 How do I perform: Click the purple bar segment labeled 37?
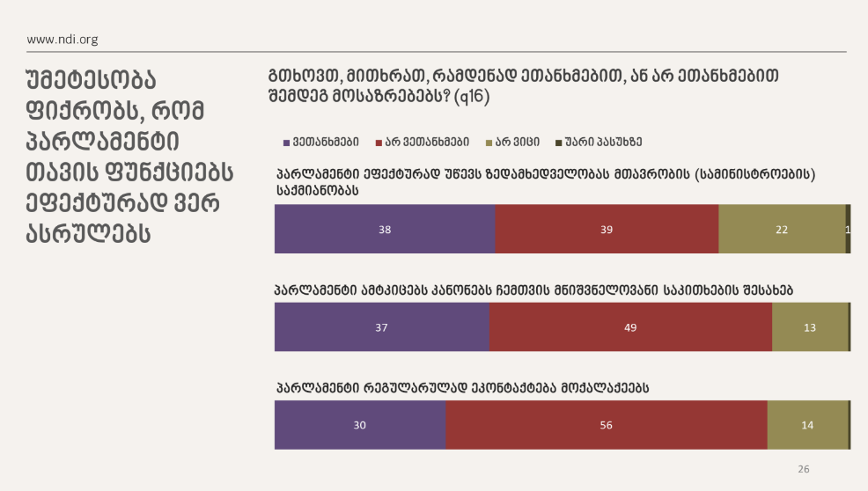(x=382, y=327)
